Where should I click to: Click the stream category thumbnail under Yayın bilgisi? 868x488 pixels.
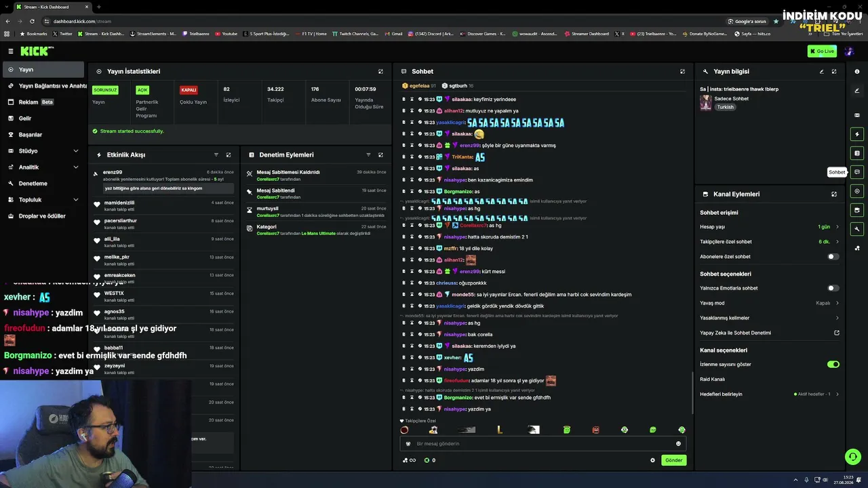706,102
